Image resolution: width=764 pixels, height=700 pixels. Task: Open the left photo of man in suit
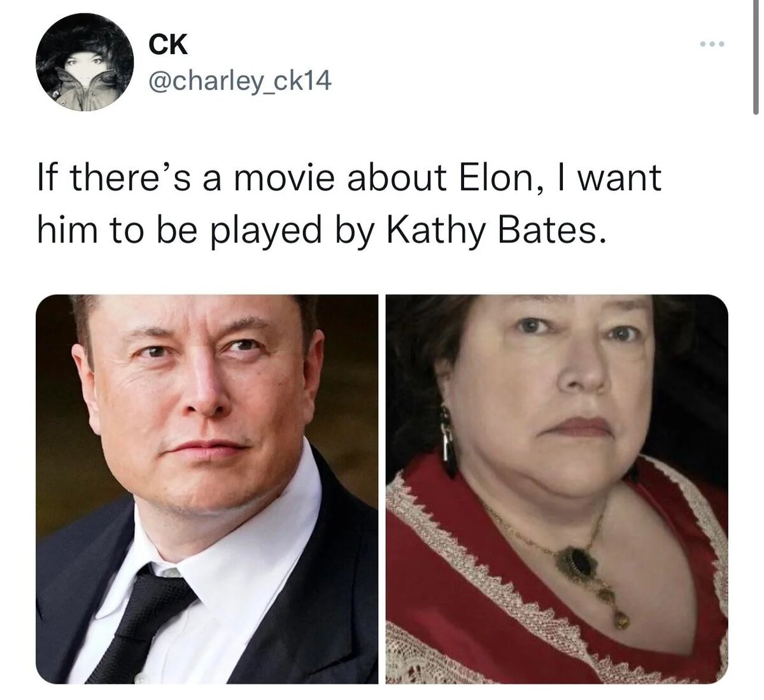[207, 489]
